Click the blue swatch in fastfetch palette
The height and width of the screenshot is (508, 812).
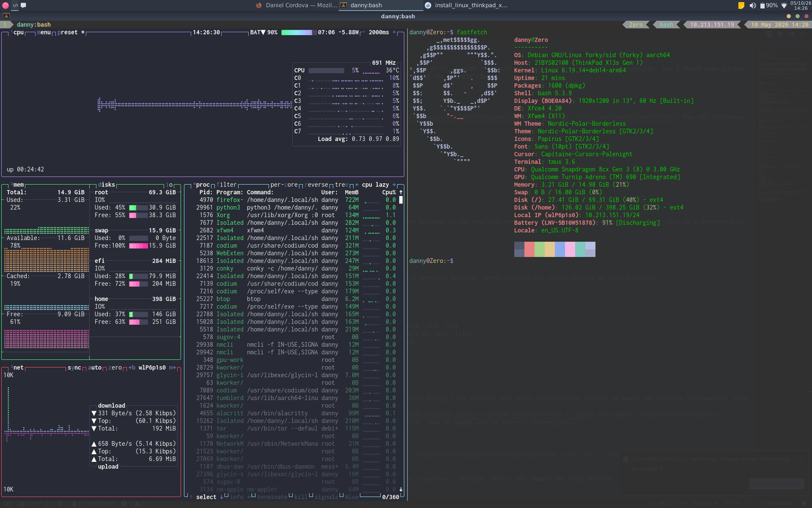(x=560, y=249)
